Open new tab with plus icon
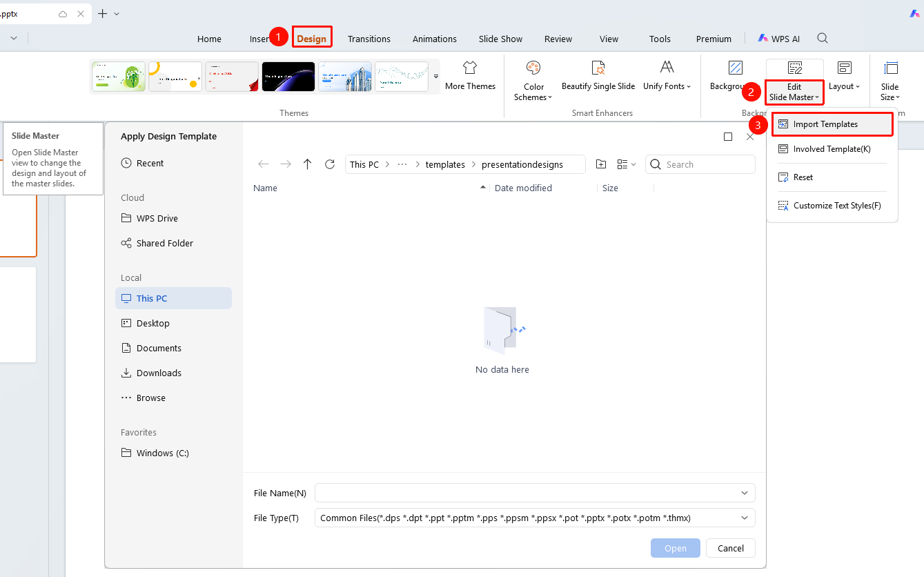The height and width of the screenshot is (577, 924). [103, 13]
